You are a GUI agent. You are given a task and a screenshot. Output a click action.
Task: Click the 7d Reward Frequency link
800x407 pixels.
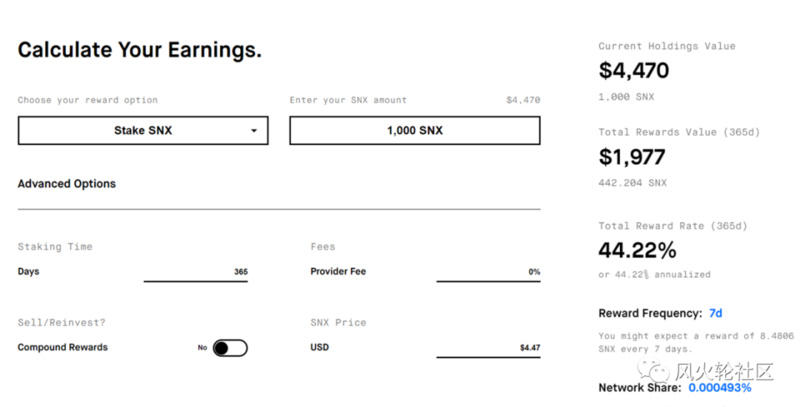[x=716, y=313]
